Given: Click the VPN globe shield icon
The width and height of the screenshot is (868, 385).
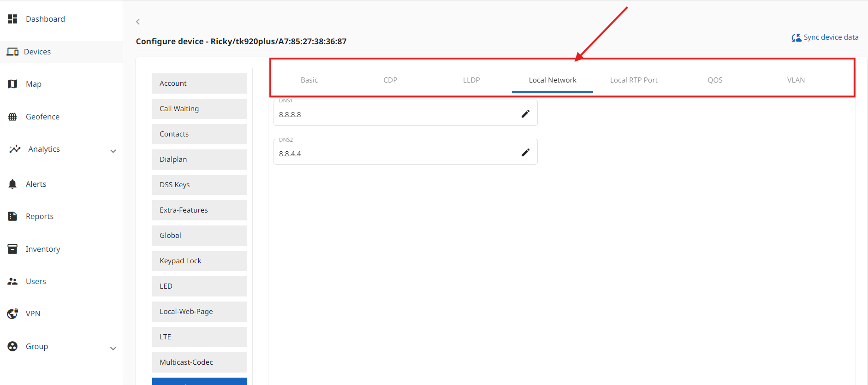Looking at the screenshot, I should [x=12, y=314].
